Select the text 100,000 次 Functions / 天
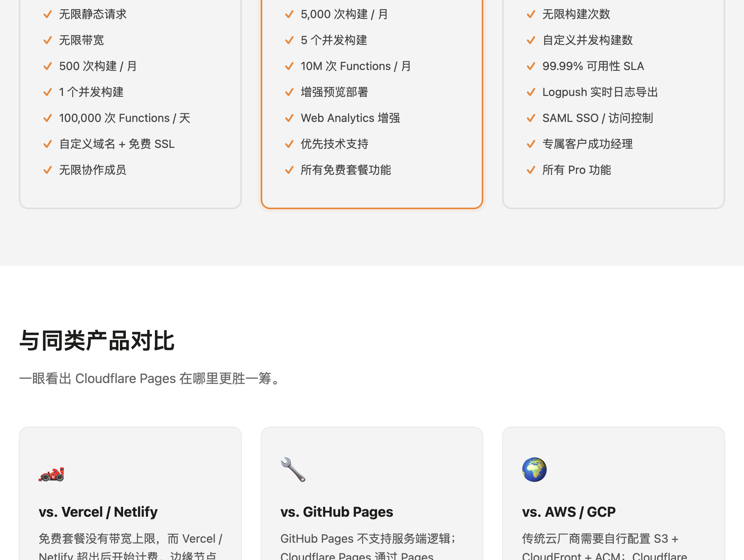 coord(125,118)
